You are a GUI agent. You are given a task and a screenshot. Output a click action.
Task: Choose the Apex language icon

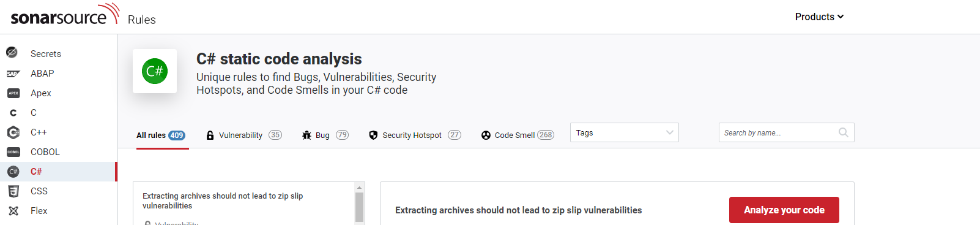click(13, 93)
